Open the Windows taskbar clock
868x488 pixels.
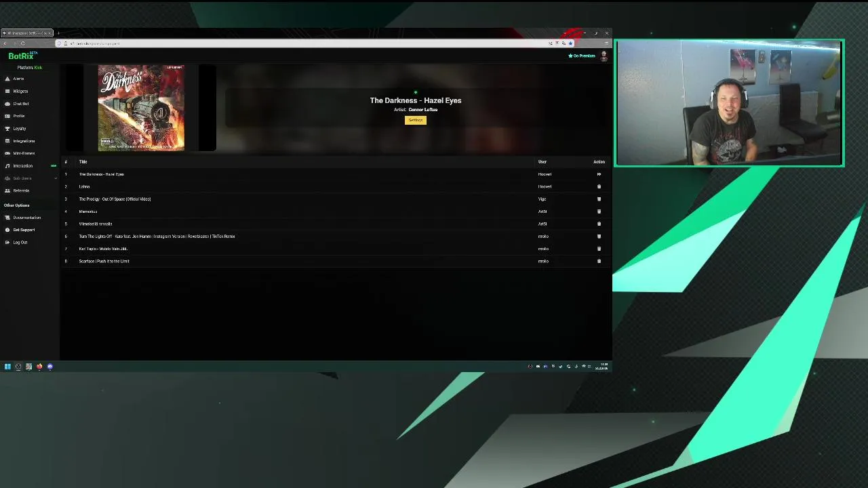click(601, 367)
